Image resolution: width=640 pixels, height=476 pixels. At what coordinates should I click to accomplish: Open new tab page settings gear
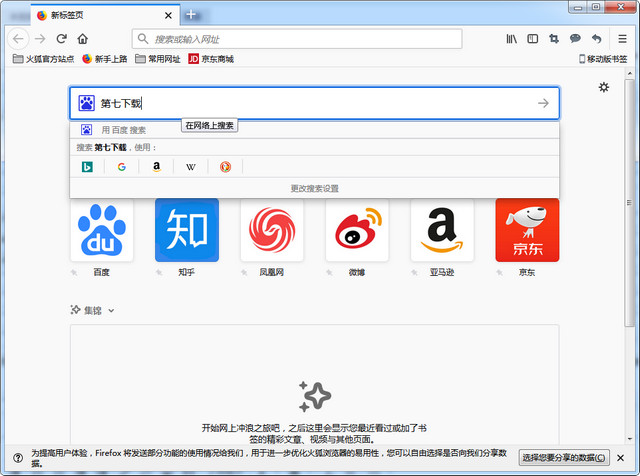pos(604,87)
